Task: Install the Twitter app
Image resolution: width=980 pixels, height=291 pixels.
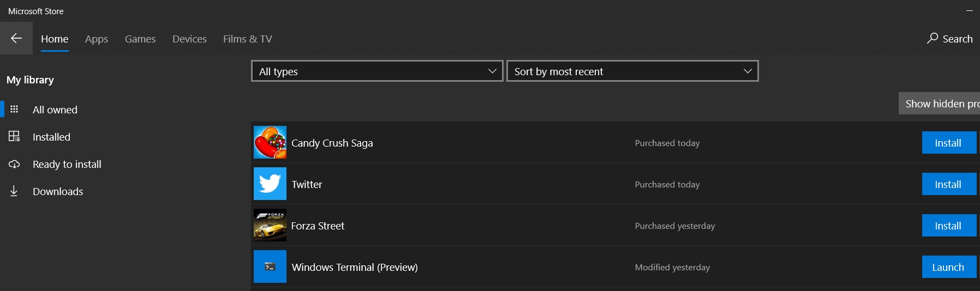Action: point(949,184)
